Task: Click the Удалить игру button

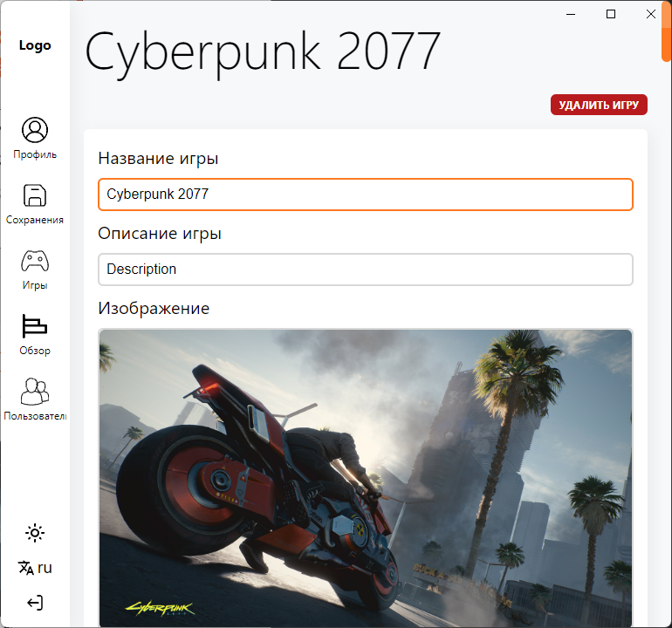Action: click(599, 105)
